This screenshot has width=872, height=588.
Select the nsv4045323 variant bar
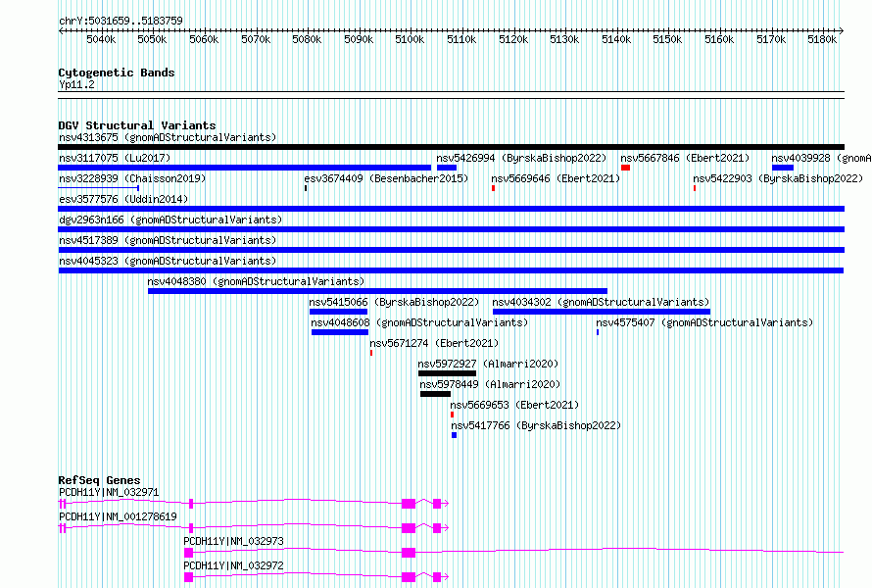(451, 270)
